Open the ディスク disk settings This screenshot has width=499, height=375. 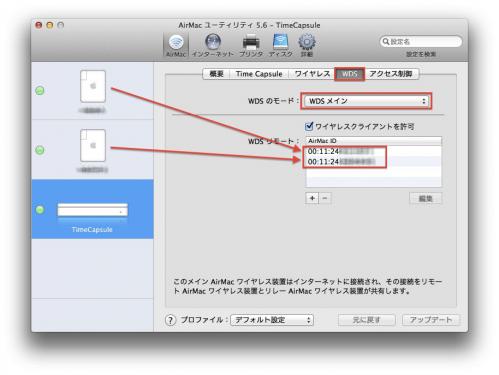pos(280,46)
